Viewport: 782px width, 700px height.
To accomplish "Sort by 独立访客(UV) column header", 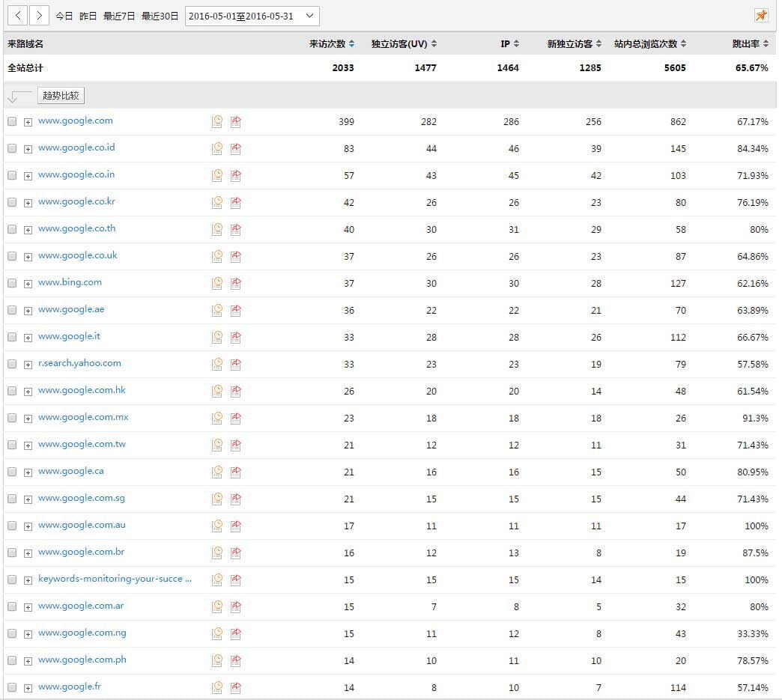I will point(404,44).
